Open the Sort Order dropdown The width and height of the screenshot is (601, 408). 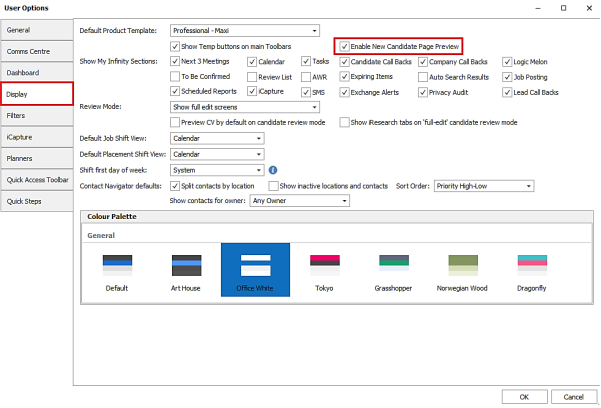point(484,186)
